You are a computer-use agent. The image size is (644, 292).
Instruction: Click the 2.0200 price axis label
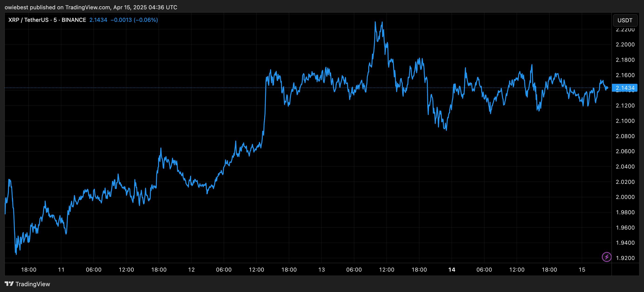click(625, 182)
